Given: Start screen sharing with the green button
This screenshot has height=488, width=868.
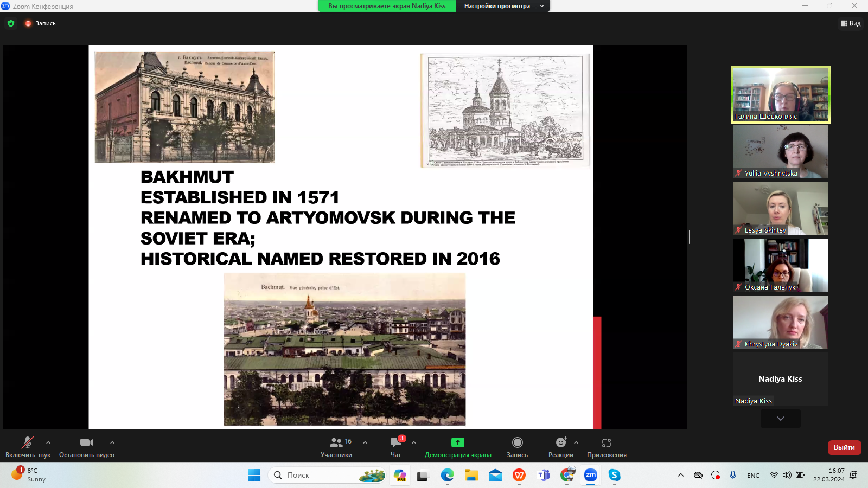Looking at the screenshot, I should click(458, 443).
